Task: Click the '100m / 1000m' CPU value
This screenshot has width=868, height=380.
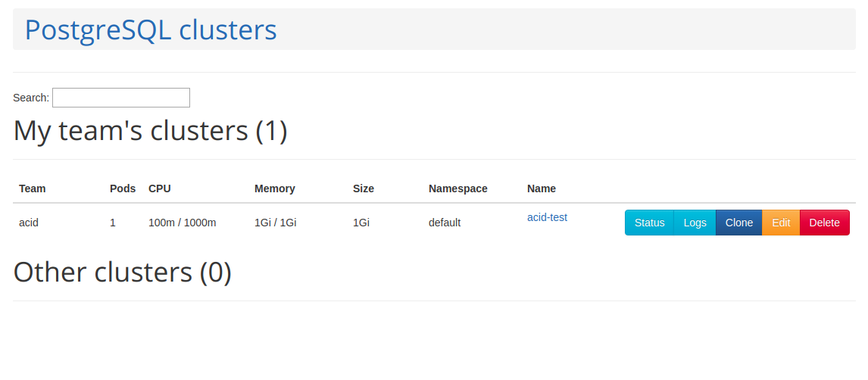Action: 182,223
